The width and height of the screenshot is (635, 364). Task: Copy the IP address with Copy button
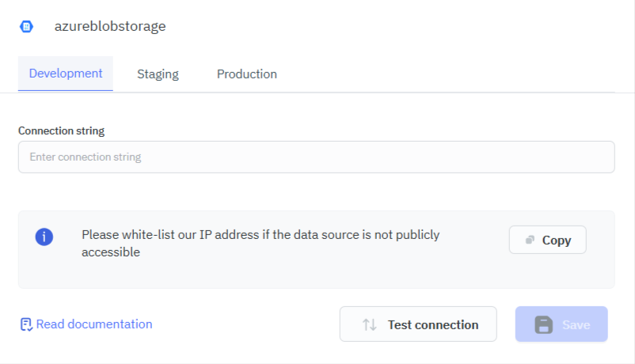point(547,240)
